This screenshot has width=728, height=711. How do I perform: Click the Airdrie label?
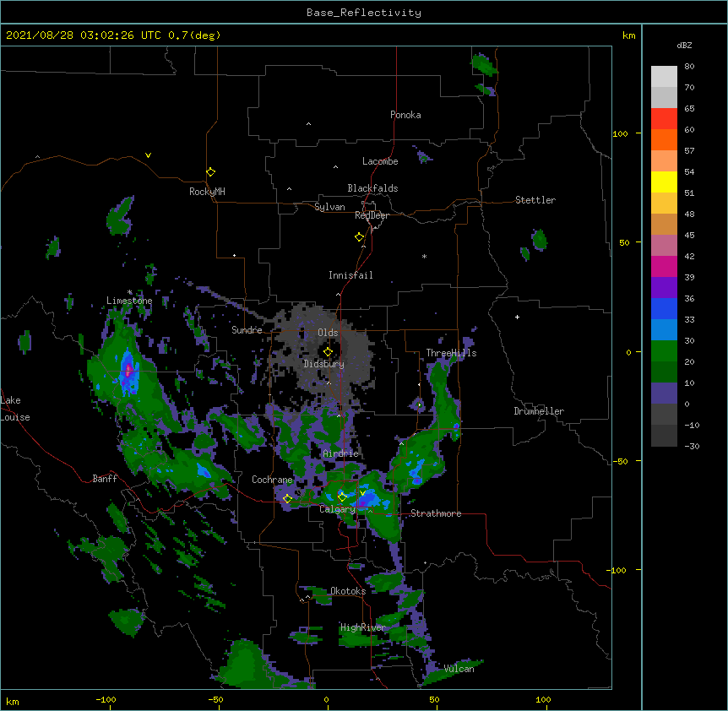[341, 453]
